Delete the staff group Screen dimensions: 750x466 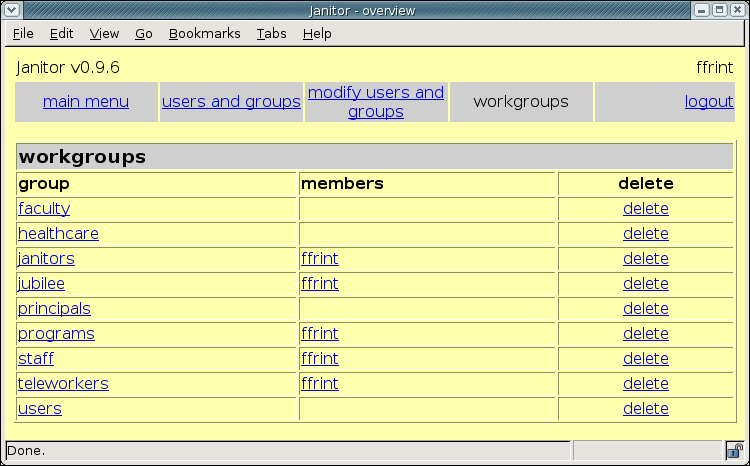tap(646, 358)
